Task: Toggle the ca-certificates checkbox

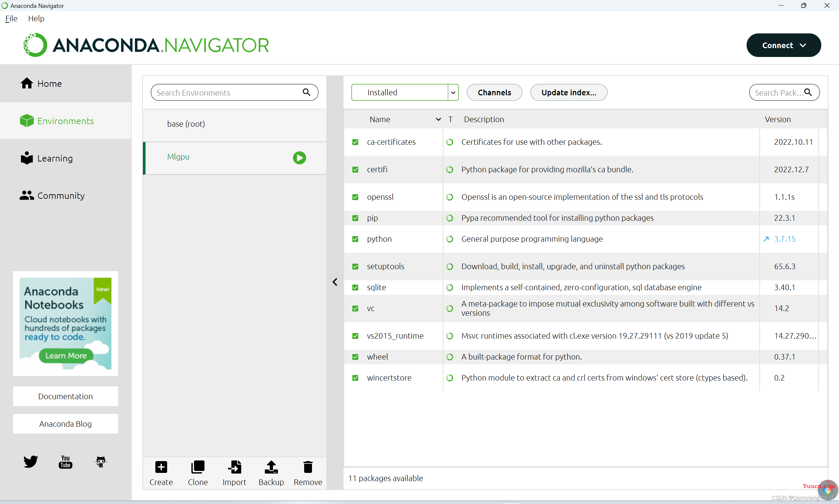Action: [x=355, y=142]
